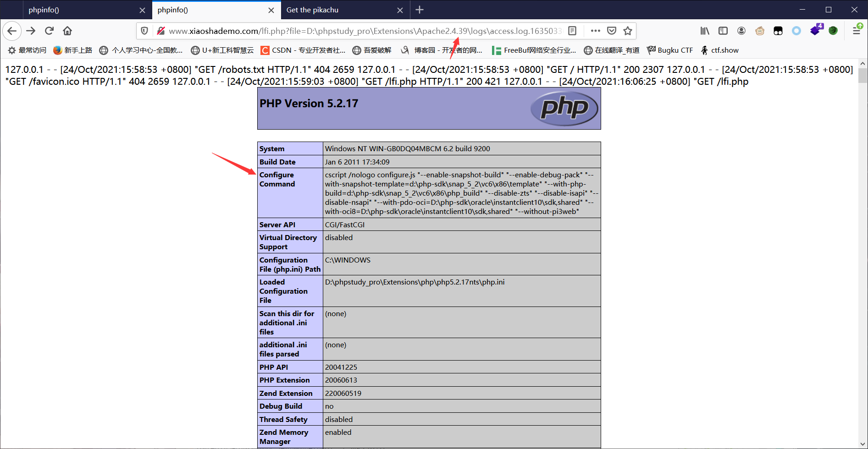Open the blue circle extension icon

pyautogui.click(x=796, y=31)
